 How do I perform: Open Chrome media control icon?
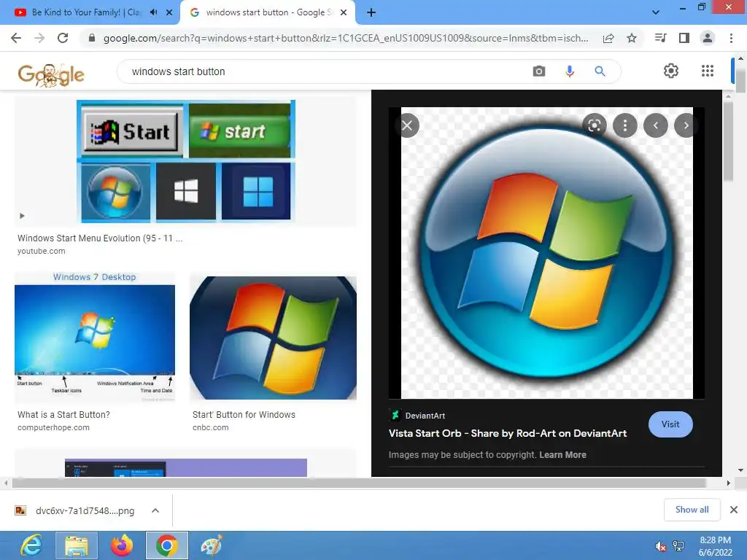pyautogui.click(x=660, y=38)
